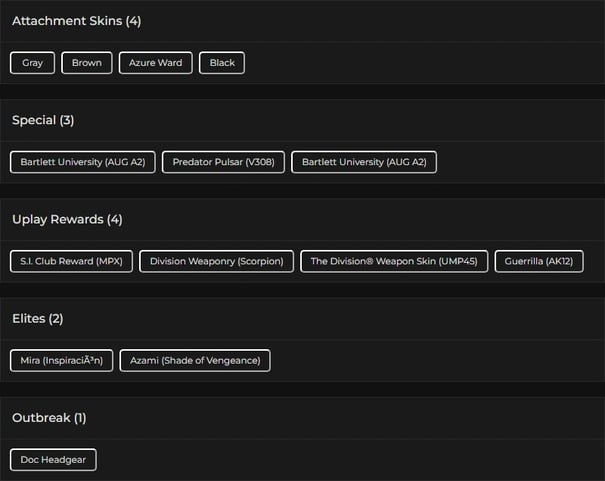Click The Division Weapon Skin (UMP45)
The image size is (605, 481).
click(394, 261)
